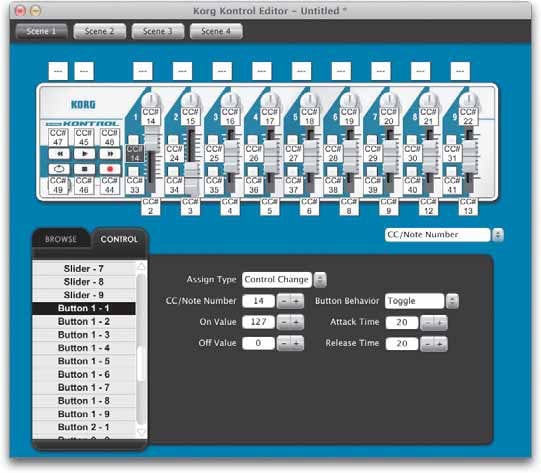
Task: Select Slider - 7 in list
Action: pos(84,268)
